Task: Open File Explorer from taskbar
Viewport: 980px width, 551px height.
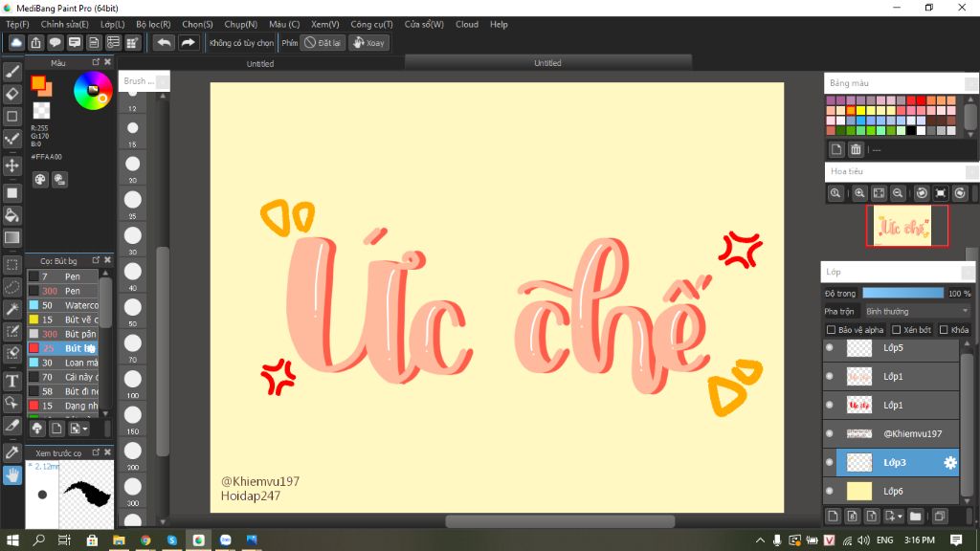Action: pyautogui.click(x=119, y=540)
